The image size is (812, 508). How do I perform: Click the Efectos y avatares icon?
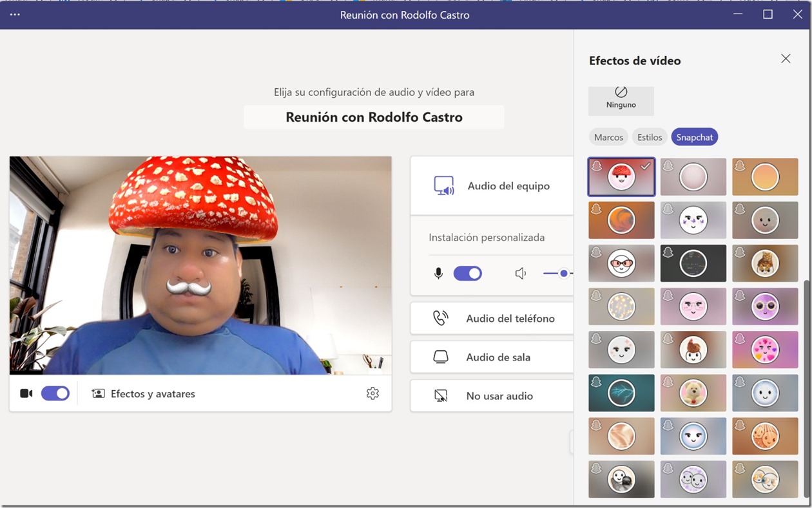[98, 393]
